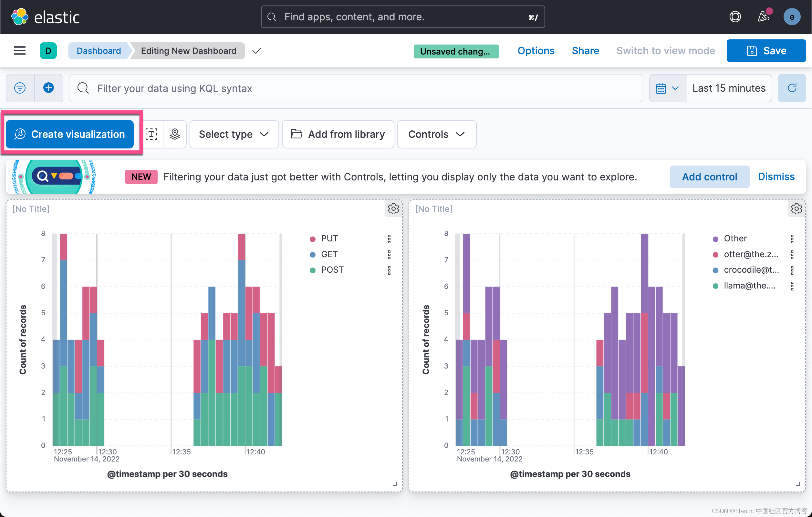Open the newsfeed notifications icon

tap(763, 17)
